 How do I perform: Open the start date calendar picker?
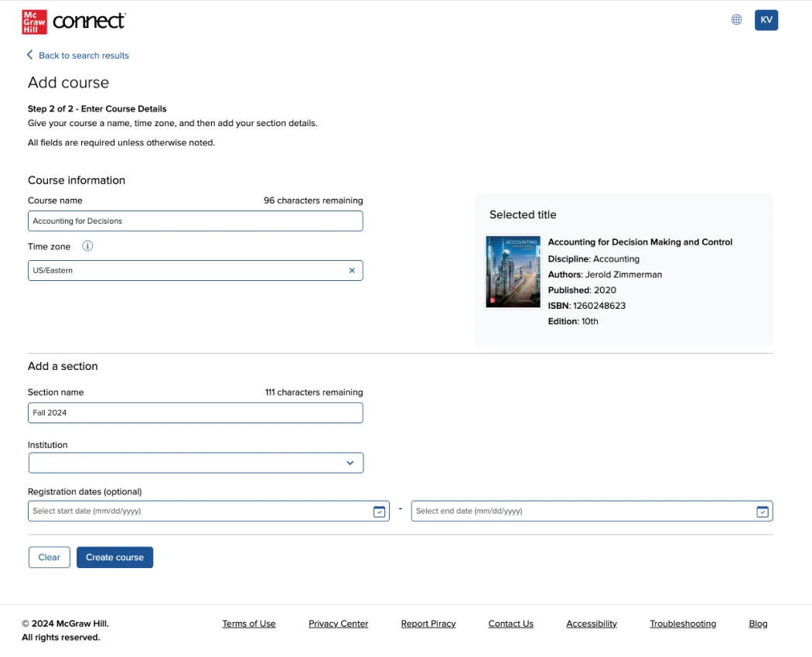coord(379,512)
